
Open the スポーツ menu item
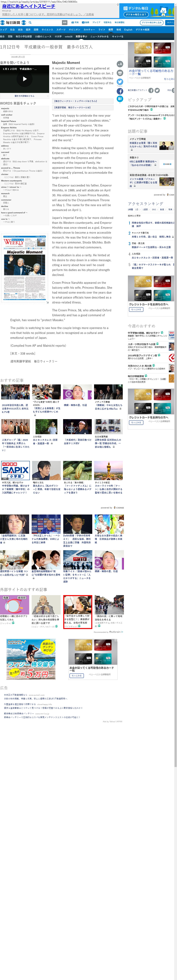61,30
